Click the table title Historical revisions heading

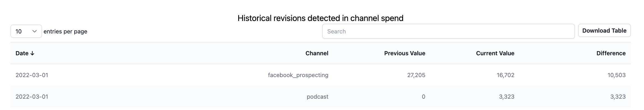click(x=320, y=18)
